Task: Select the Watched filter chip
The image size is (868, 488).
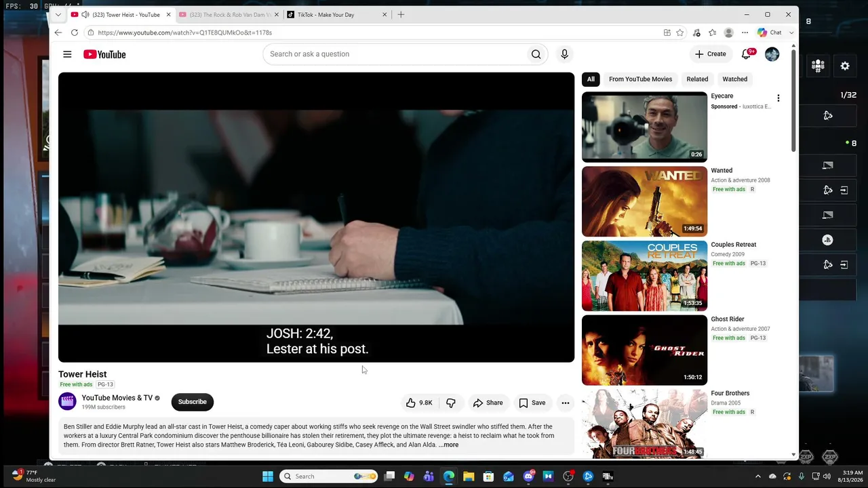Action: pyautogui.click(x=735, y=79)
